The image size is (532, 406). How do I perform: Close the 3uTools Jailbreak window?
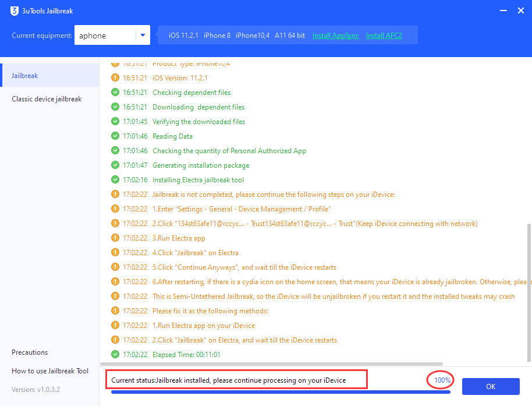click(x=521, y=11)
